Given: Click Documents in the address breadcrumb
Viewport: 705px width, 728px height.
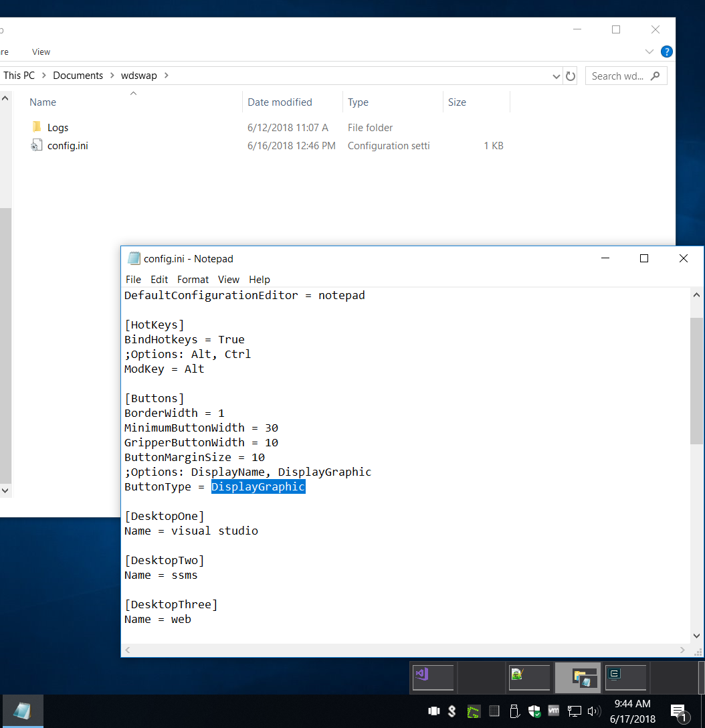Looking at the screenshot, I should click(x=78, y=75).
